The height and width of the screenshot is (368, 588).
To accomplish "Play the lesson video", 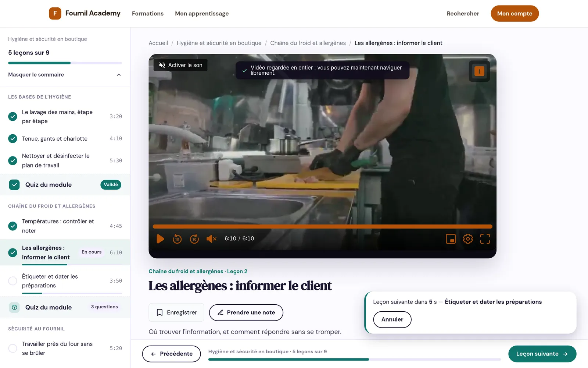I will (x=160, y=239).
